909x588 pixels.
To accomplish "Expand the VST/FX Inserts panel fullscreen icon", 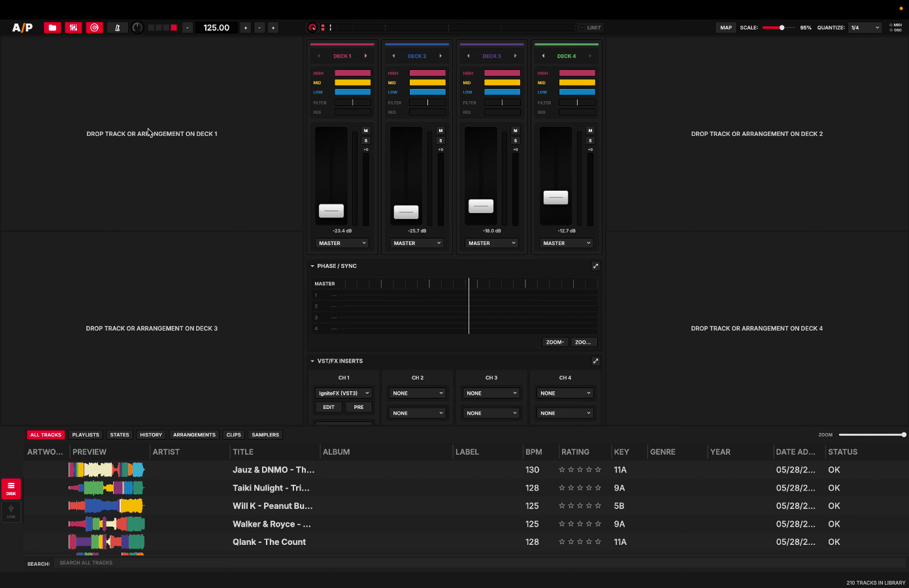I will 595,361.
